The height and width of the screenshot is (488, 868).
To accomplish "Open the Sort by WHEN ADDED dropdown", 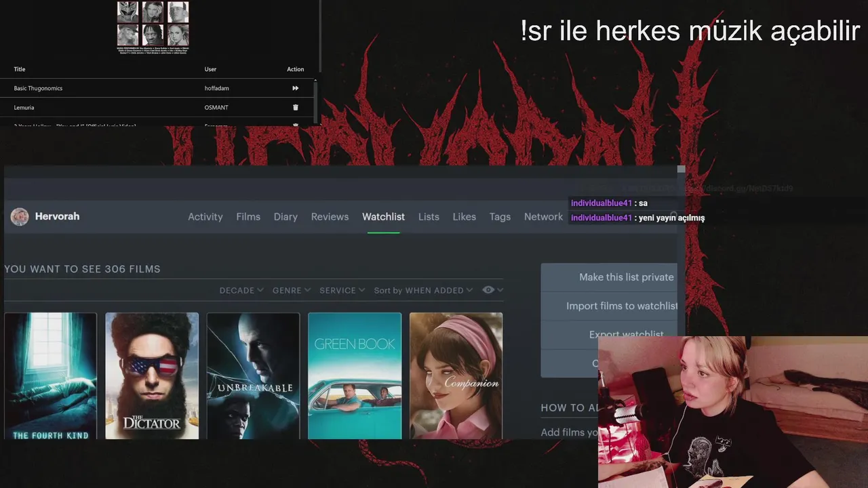I will (x=424, y=290).
